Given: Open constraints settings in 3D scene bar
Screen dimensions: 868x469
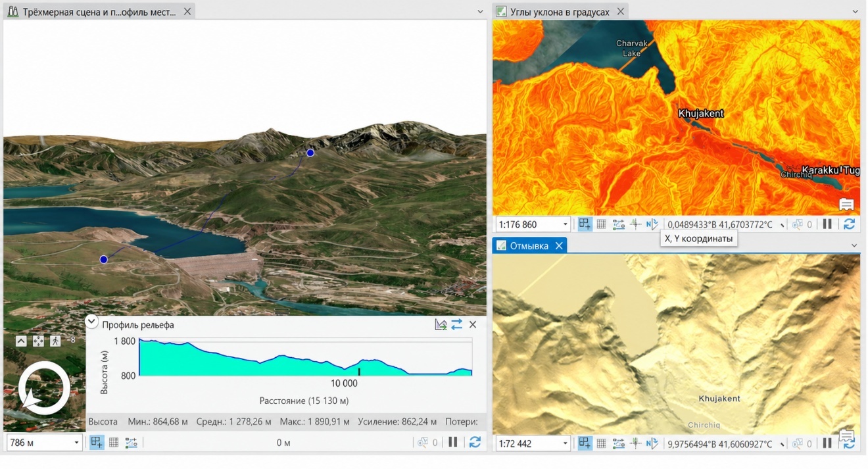Looking at the screenshot, I should pos(132,443).
